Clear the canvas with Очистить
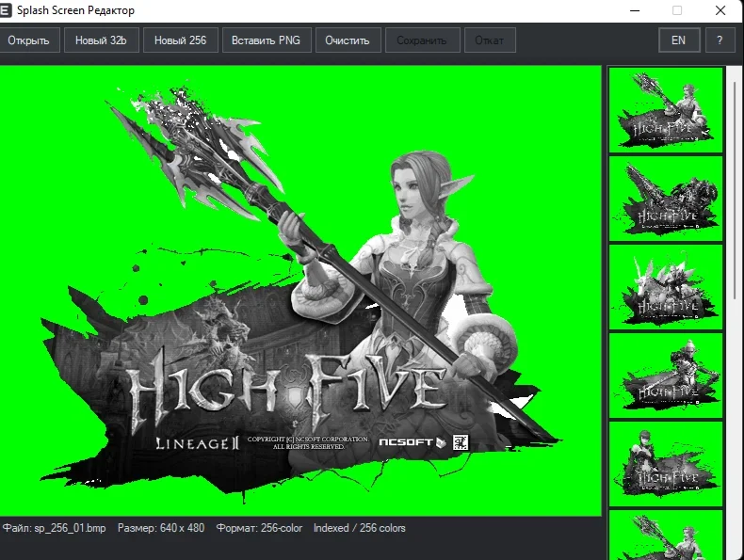The image size is (744, 560). 348,40
